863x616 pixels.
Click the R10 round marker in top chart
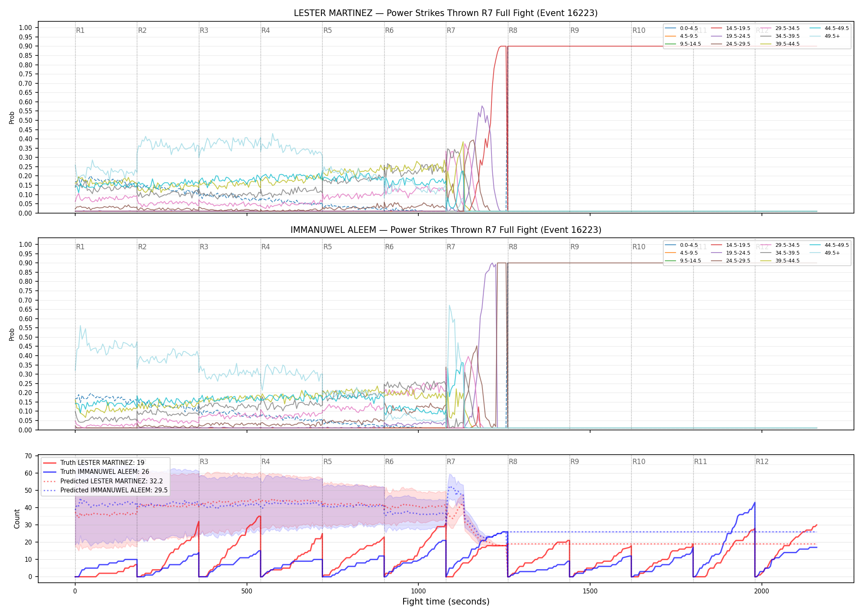[x=639, y=30]
